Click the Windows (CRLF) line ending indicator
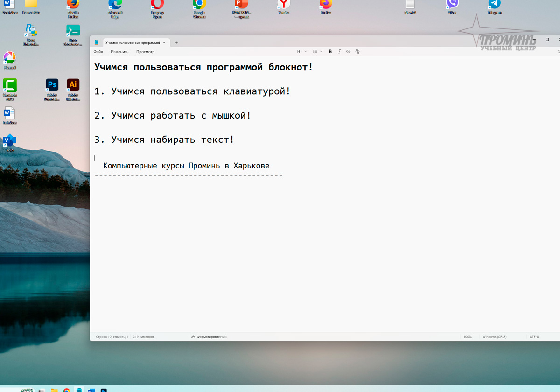 coord(494,336)
